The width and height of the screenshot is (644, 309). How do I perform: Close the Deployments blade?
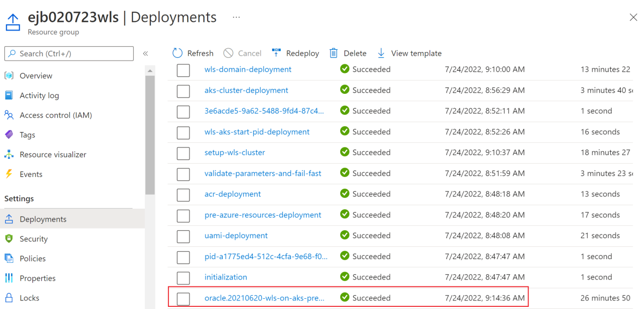633,18
